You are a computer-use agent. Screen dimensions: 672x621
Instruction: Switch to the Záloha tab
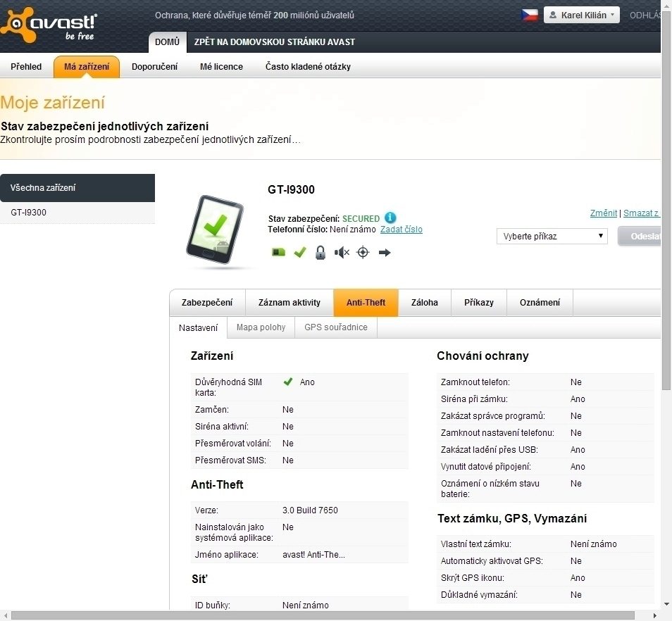425,302
